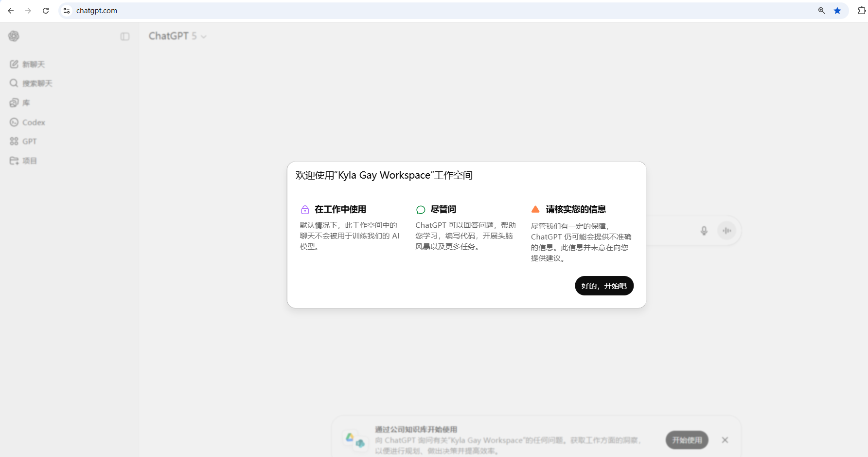Open Projects (项目) in sidebar

click(23, 161)
